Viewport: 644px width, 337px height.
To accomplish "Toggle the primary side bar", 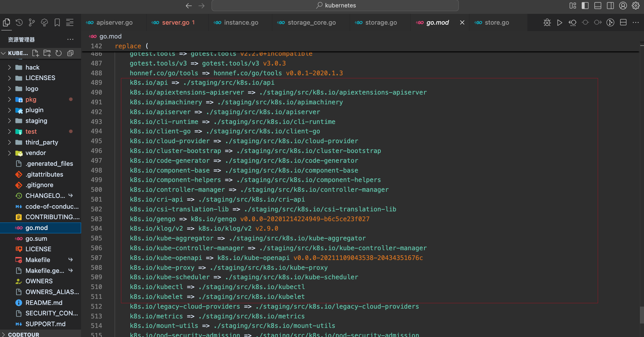I will click(585, 5).
